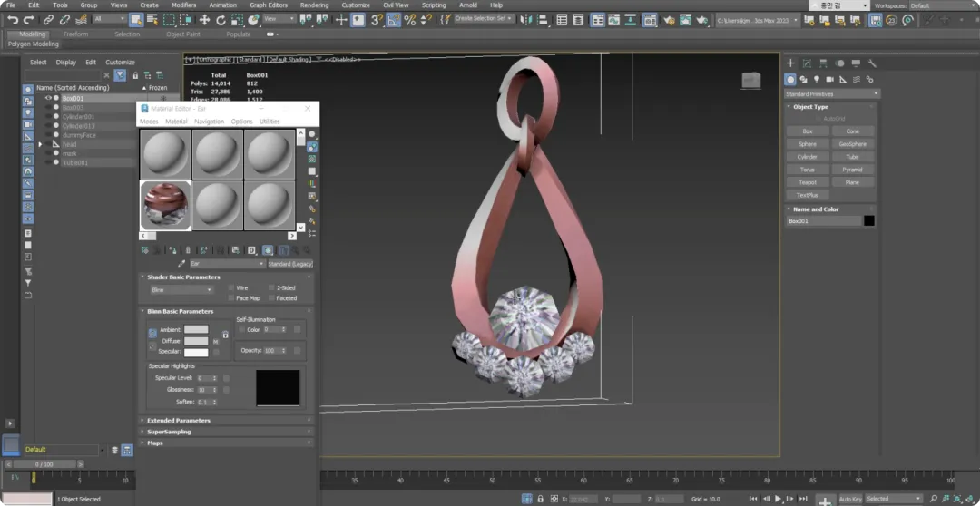This screenshot has width=980, height=506.
Task: Click Show Shaded Material in Viewport icon
Action: click(268, 250)
